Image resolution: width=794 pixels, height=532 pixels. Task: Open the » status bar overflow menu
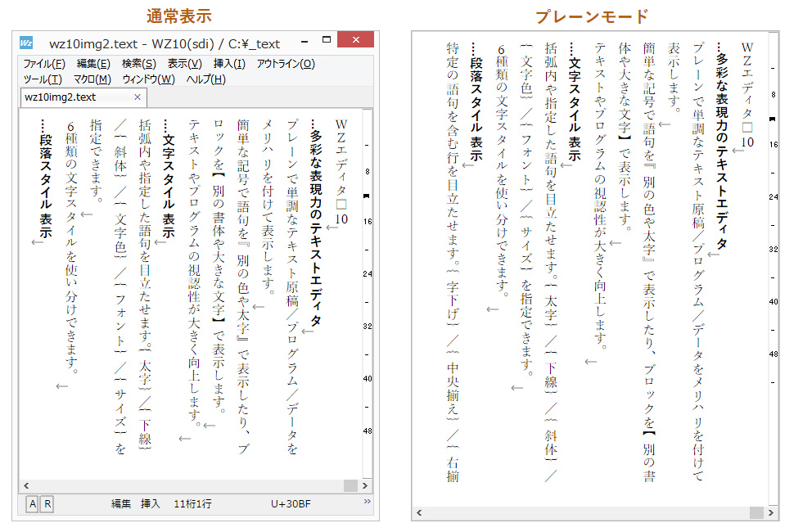366,501
